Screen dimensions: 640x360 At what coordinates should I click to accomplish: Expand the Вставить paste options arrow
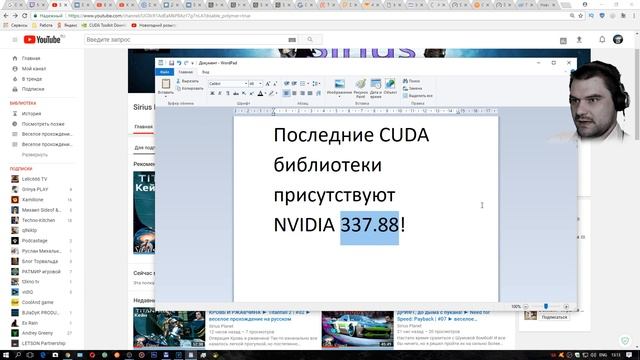(x=166, y=96)
